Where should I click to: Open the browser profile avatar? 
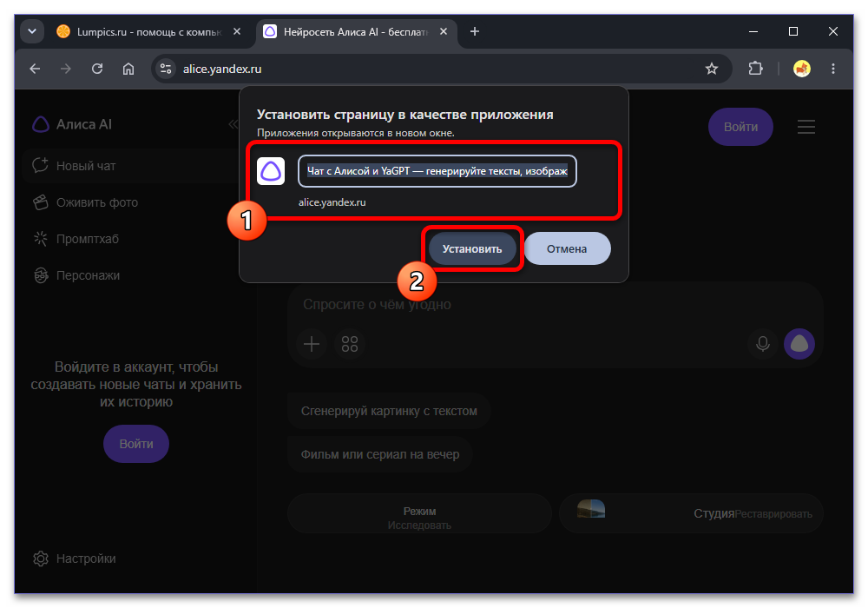801,69
